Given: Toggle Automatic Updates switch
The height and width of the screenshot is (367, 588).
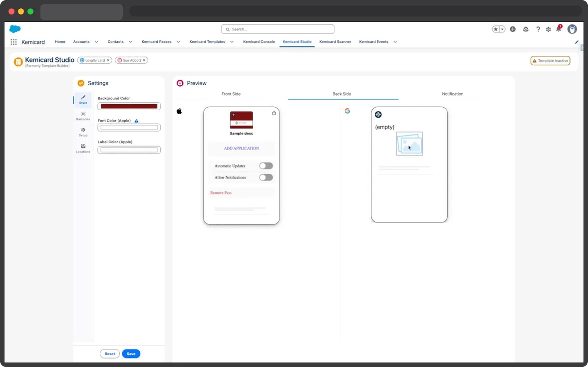Looking at the screenshot, I should tap(266, 166).
